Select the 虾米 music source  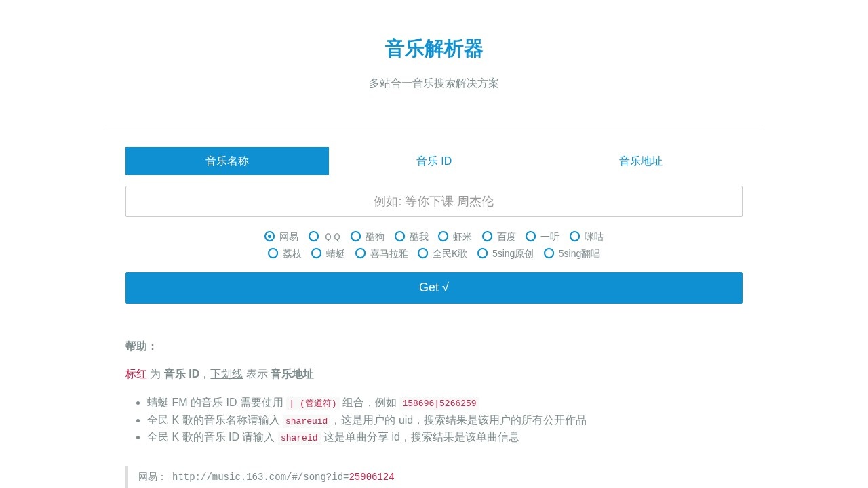(443, 237)
